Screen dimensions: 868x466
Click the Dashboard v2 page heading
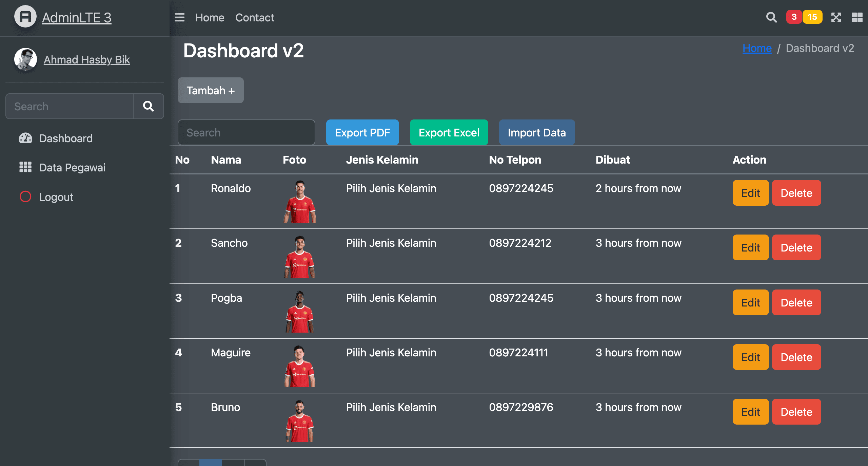243,51
